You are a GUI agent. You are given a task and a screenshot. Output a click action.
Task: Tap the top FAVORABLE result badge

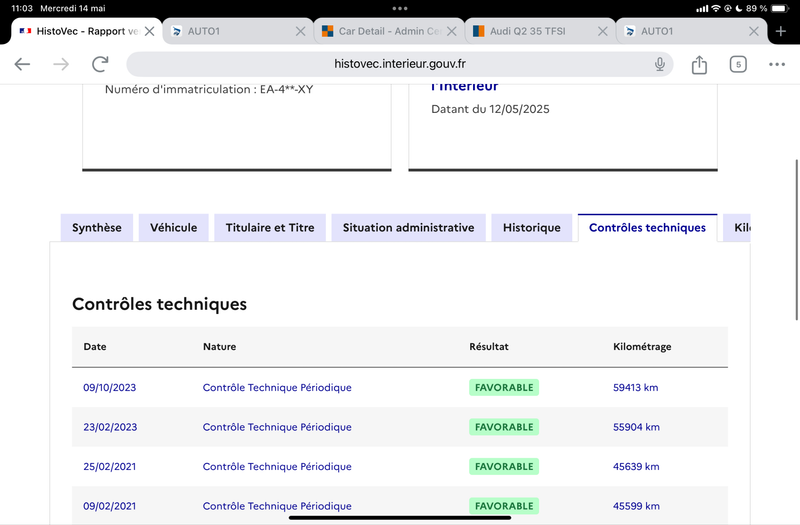504,388
